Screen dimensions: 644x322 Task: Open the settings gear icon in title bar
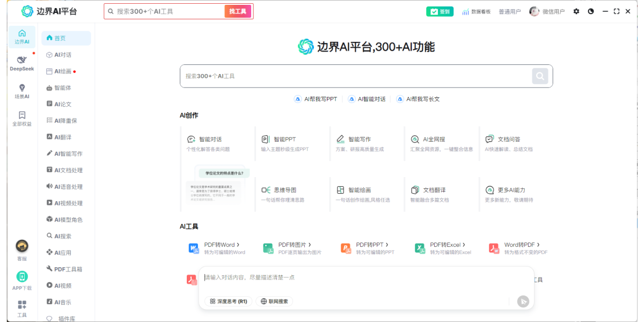(576, 11)
